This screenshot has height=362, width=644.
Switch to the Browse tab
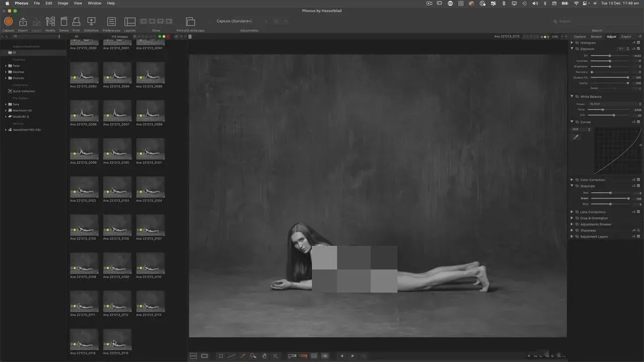(596, 37)
